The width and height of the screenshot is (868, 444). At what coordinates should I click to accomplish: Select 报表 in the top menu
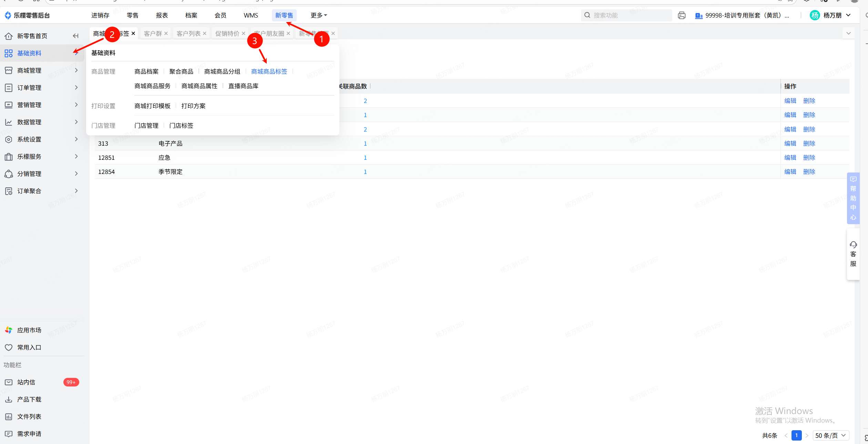click(162, 15)
